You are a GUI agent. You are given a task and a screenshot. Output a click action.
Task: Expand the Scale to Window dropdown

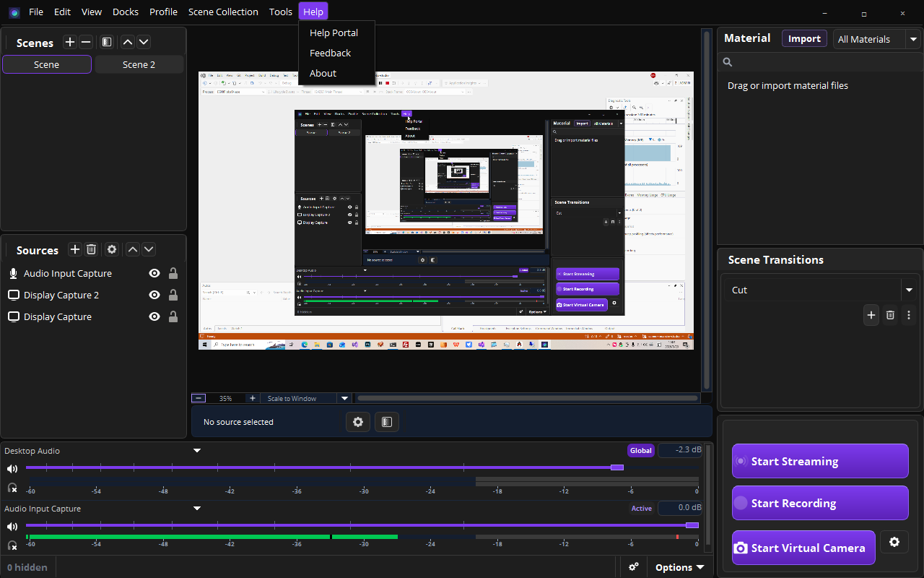click(x=345, y=398)
